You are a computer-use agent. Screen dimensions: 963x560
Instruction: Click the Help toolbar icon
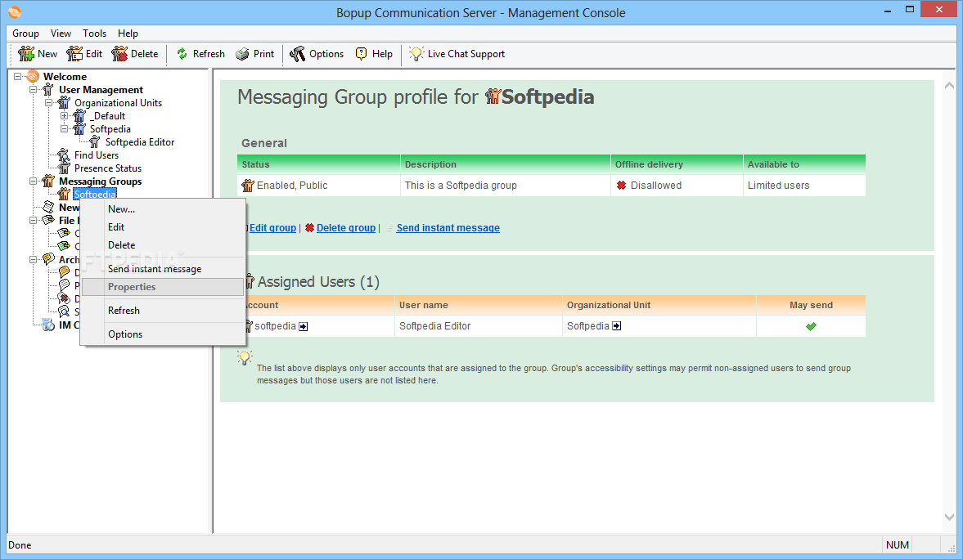(361, 54)
